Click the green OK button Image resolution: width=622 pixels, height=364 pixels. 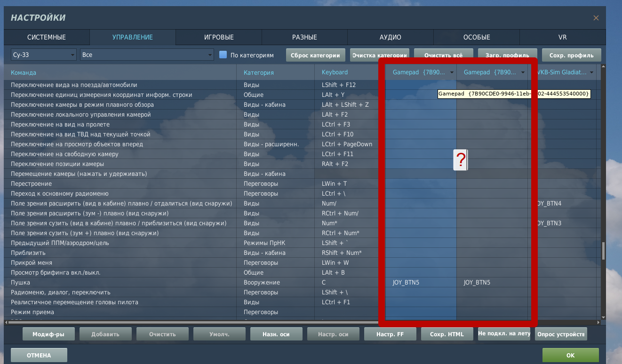(570, 355)
